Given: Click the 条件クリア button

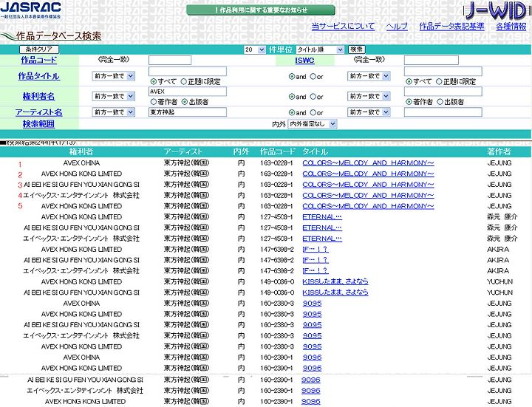Looking at the screenshot, I should click(39, 49).
